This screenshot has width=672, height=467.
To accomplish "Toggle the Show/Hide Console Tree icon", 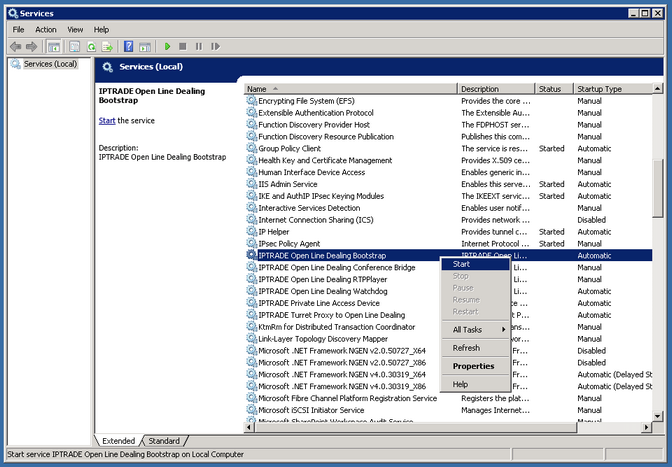I will coord(54,46).
